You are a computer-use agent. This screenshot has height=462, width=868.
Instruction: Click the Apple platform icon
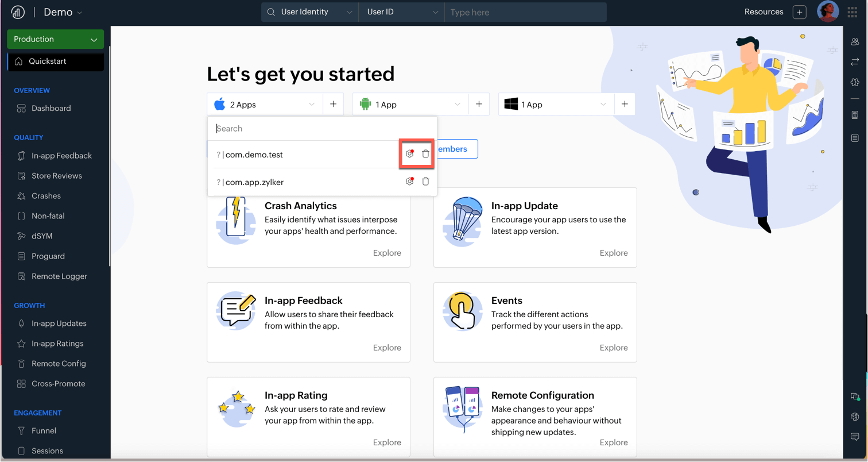219,105
